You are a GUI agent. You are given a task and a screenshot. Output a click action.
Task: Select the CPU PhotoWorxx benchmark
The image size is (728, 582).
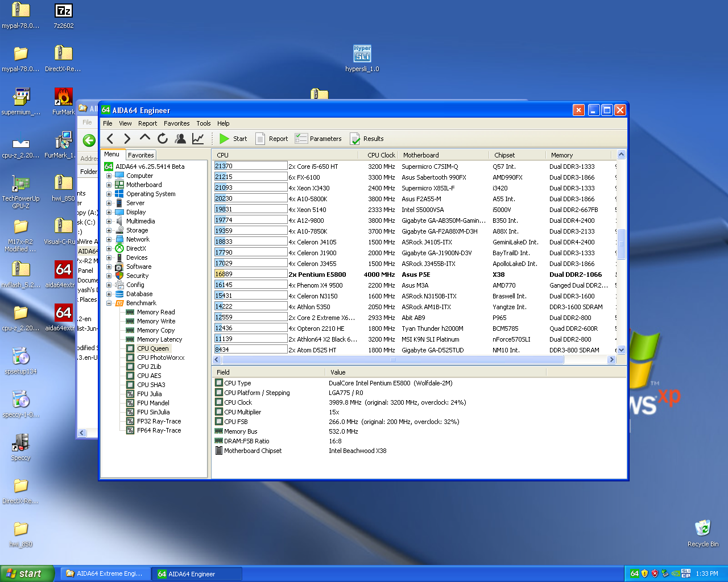pyautogui.click(x=160, y=357)
